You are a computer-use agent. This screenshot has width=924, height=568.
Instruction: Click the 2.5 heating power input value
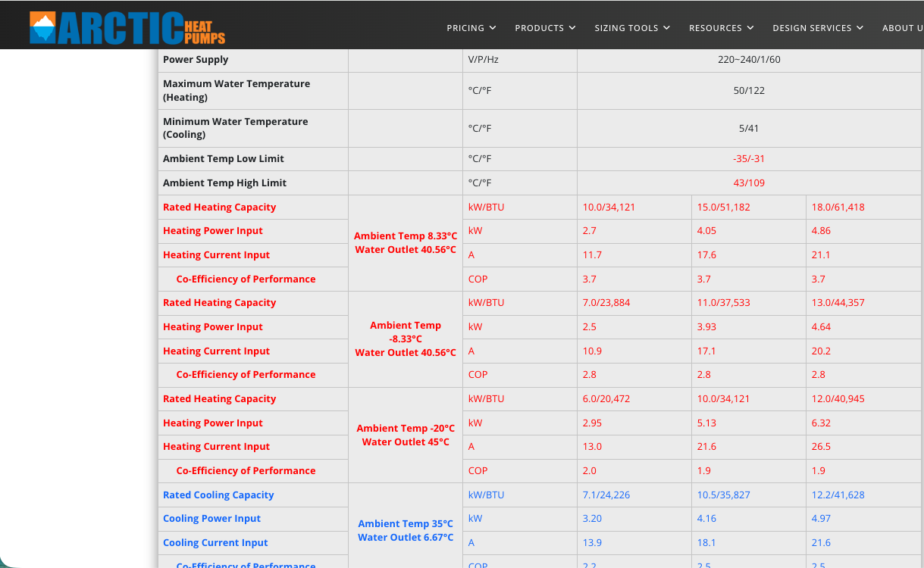(589, 327)
